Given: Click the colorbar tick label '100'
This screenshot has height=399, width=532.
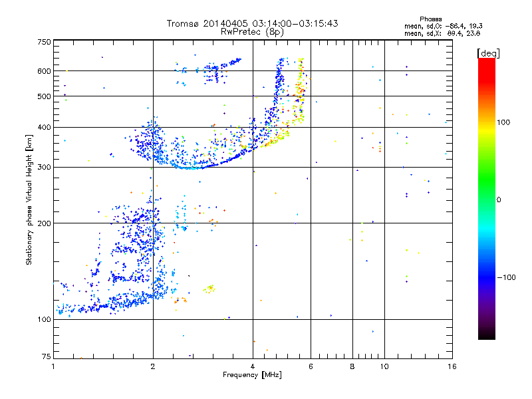Looking at the screenshot, I should pyautogui.click(x=503, y=122).
